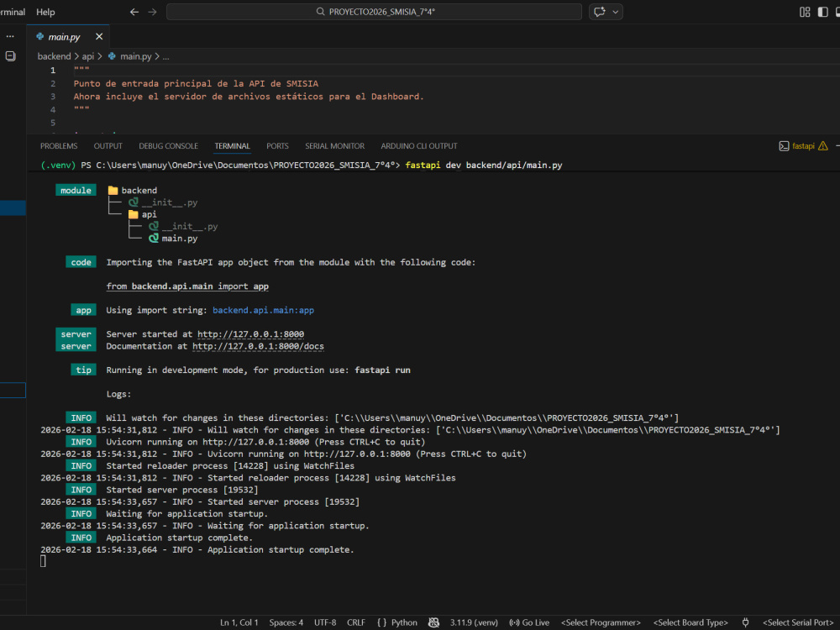The height and width of the screenshot is (630, 840).
Task: Switch to the PORTS tab
Action: click(277, 145)
